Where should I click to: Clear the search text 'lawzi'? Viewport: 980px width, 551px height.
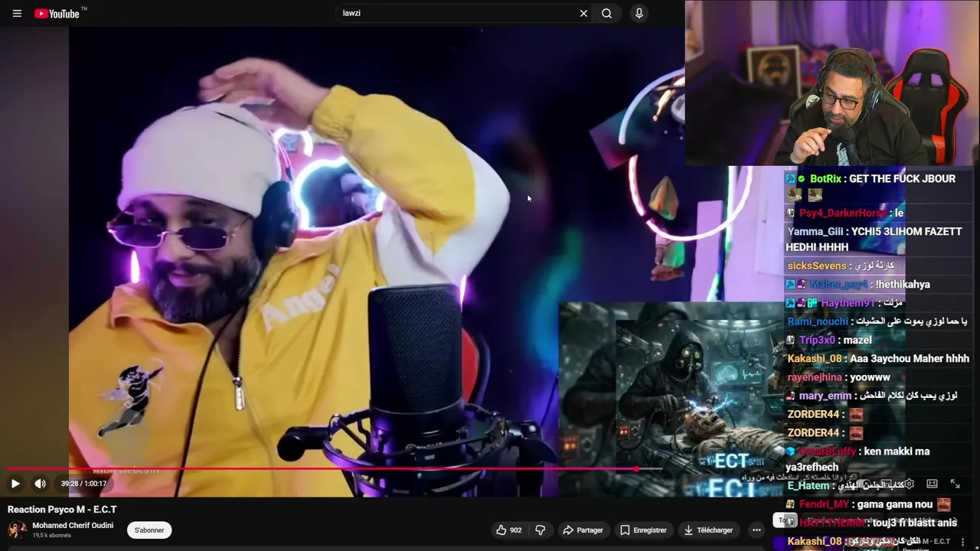click(583, 13)
